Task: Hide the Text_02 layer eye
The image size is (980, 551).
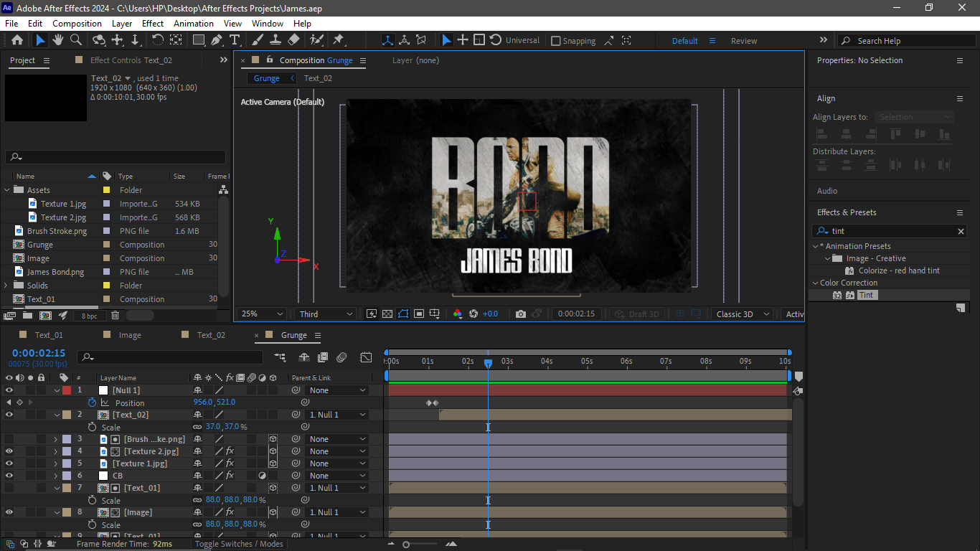Action: (x=9, y=415)
